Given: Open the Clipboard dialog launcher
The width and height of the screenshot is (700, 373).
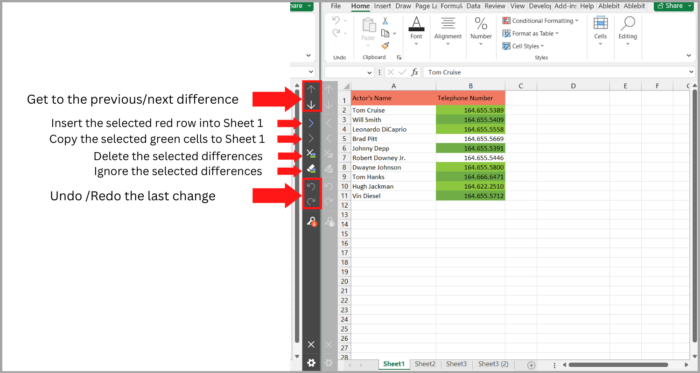Looking at the screenshot, I should (399, 57).
